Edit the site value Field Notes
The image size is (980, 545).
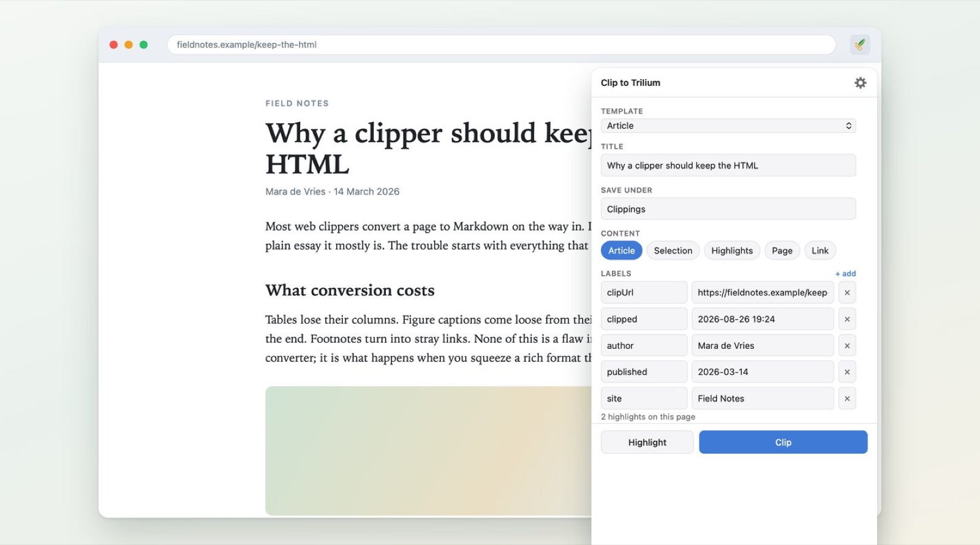click(763, 398)
